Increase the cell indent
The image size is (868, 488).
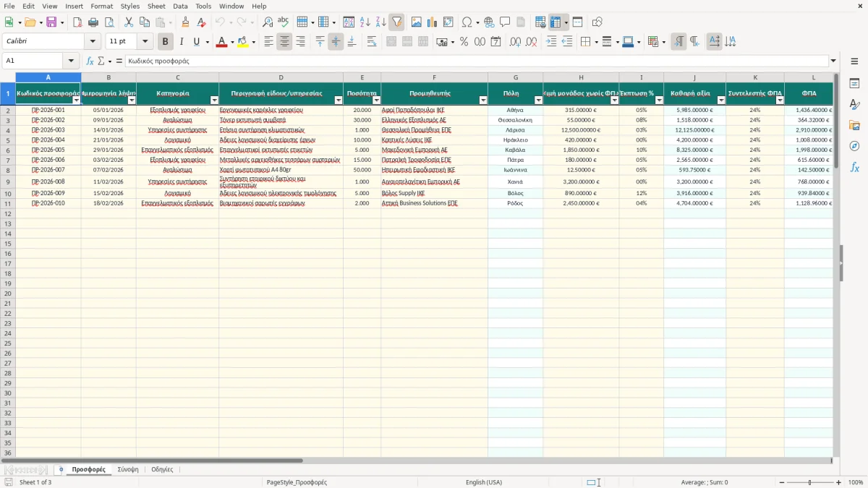[x=551, y=42]
